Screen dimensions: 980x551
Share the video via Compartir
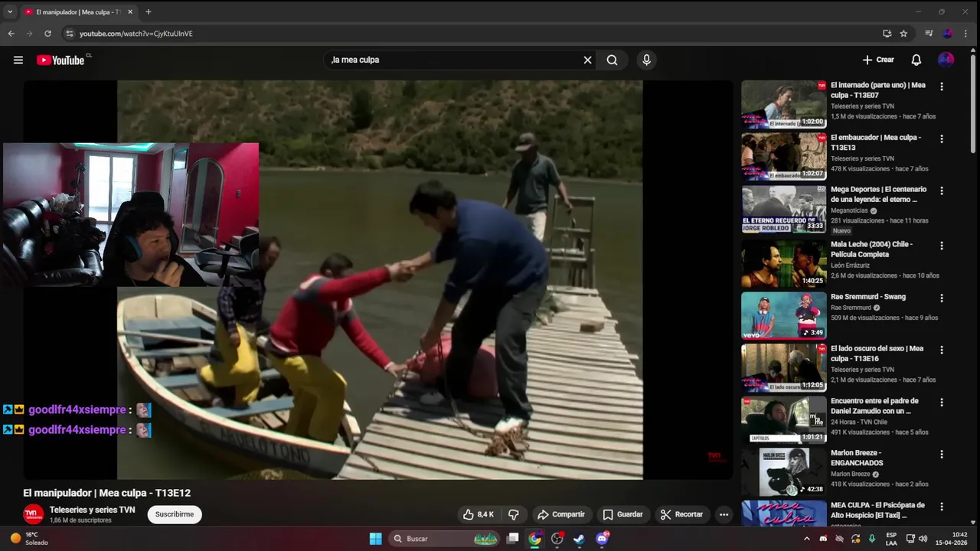click(x=561, y=514)
